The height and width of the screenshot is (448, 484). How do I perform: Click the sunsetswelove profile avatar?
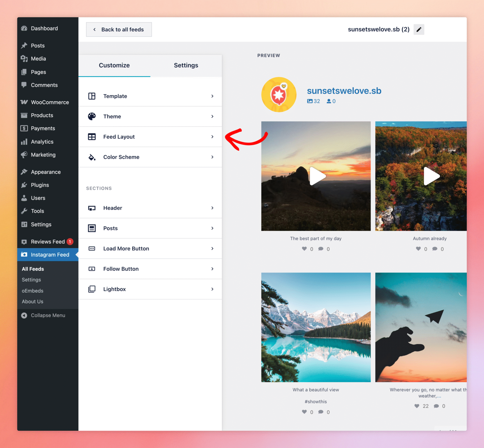tap(279, 95)
